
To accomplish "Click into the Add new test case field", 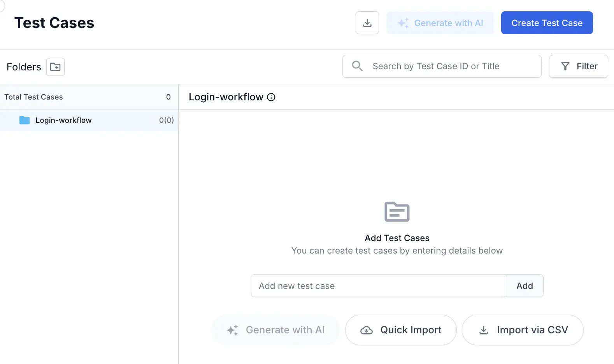I will click(x=378, y=286).
